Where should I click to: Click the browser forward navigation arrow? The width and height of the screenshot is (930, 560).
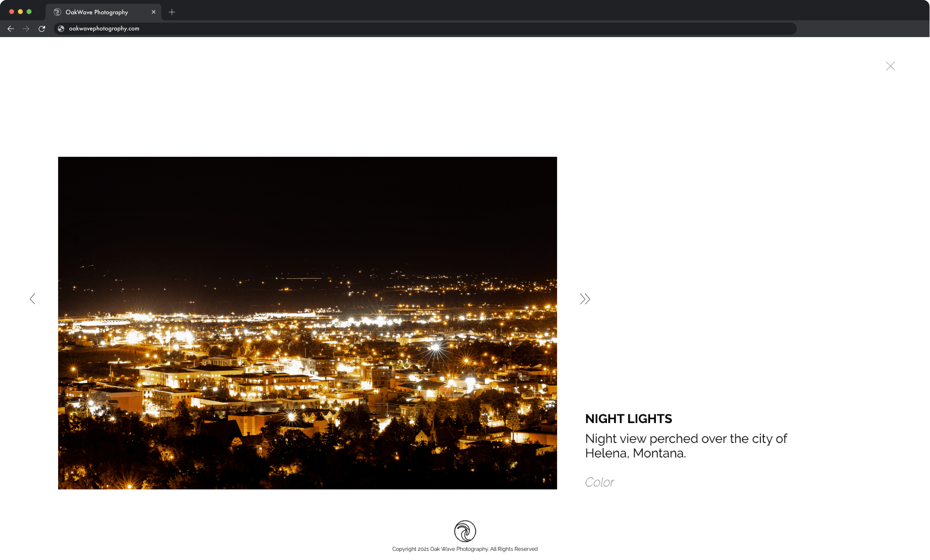point(26,29)
